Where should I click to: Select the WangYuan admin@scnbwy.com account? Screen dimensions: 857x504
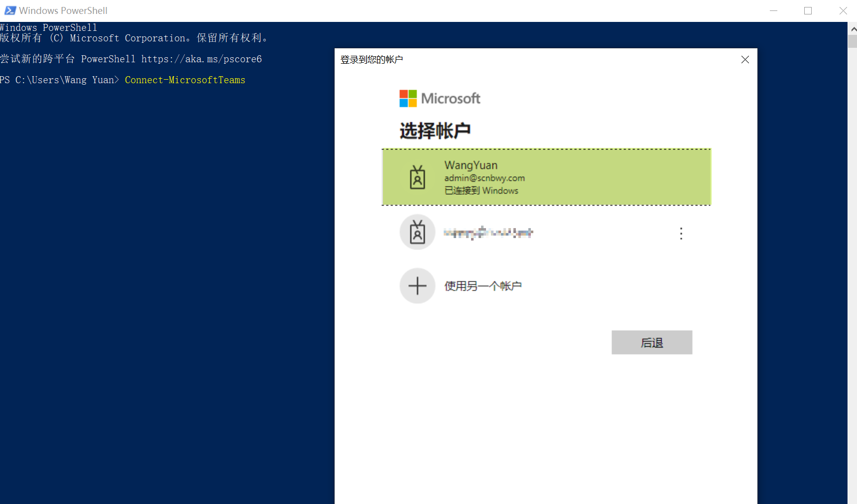point(546,177)
